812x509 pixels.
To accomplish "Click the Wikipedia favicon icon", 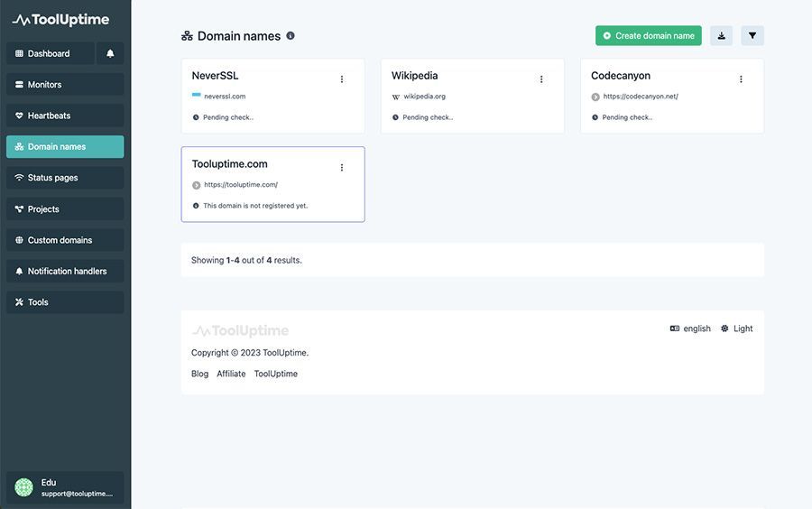I will click(x=396, y=97).
